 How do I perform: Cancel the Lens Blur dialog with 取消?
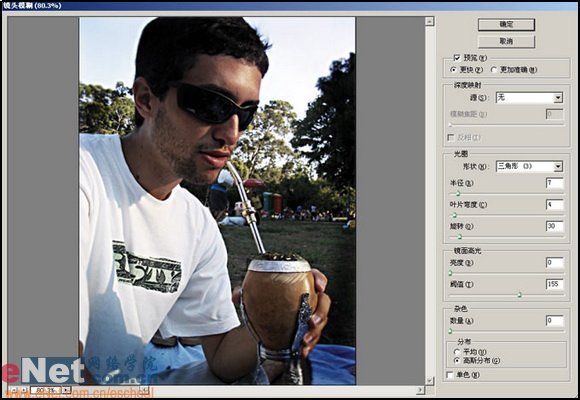[506, 41]
